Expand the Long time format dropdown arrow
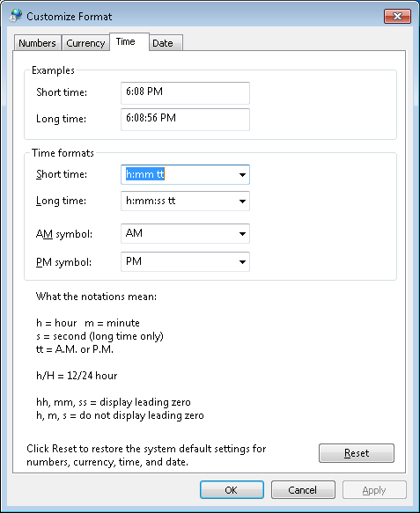 coord(242,201)
